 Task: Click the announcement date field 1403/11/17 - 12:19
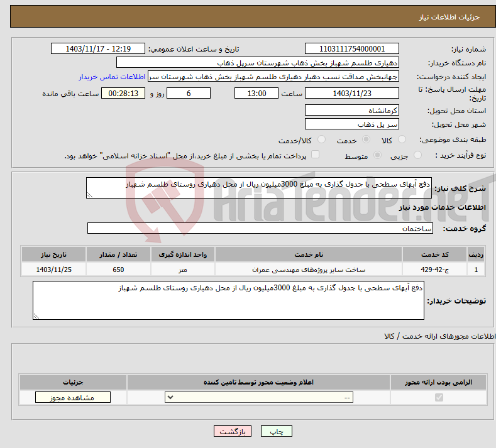click(x=97, y=48)
